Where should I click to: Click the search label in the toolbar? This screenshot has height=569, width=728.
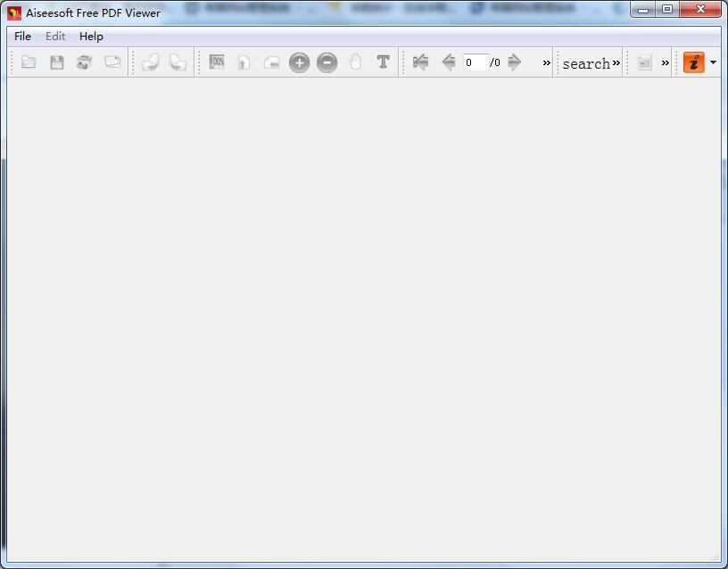click(586, 63)
